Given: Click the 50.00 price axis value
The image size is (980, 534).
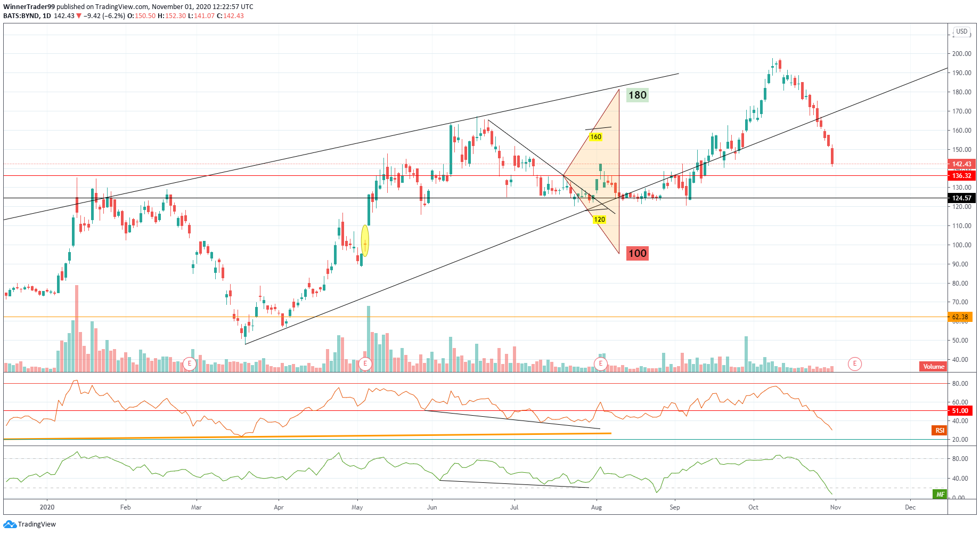Looking at the screenshot, I should click(x=960, y=341).
